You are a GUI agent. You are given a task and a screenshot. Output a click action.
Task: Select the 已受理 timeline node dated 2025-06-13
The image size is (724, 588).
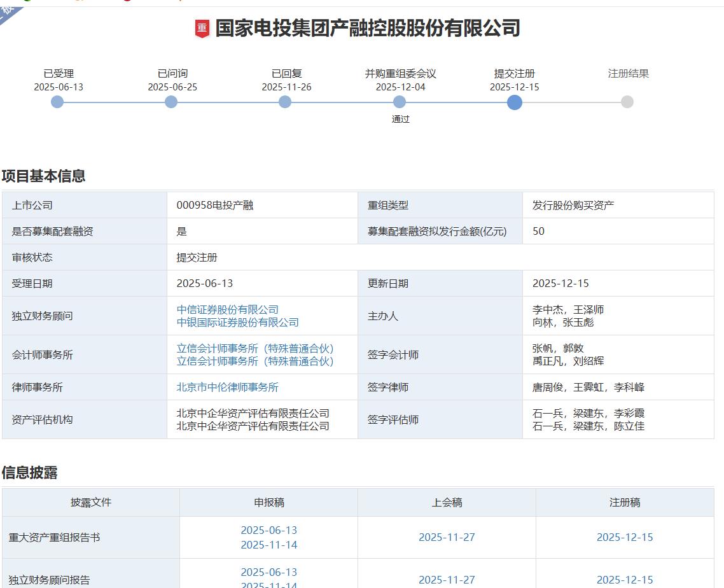(x=57, y=102)
